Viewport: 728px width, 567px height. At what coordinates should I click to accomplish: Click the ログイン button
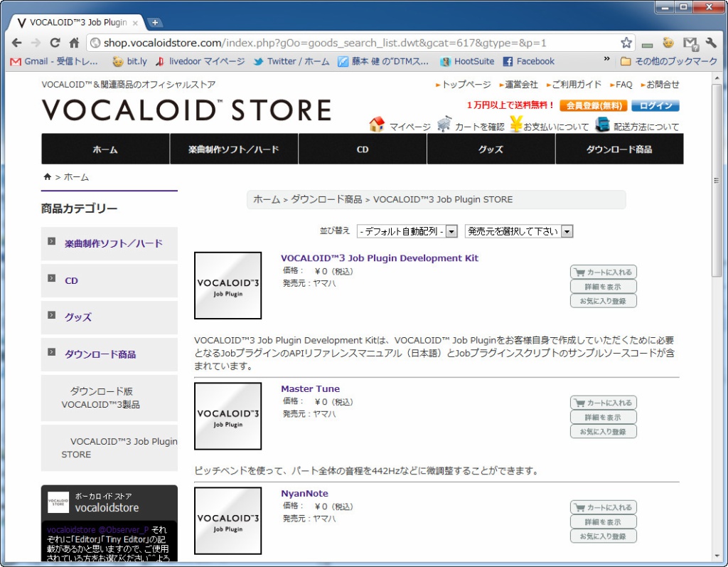(x=655, y=105)
